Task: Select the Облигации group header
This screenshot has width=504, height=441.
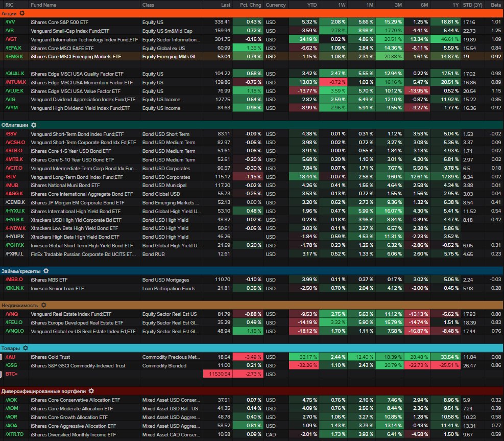Action: coord(252,125)
